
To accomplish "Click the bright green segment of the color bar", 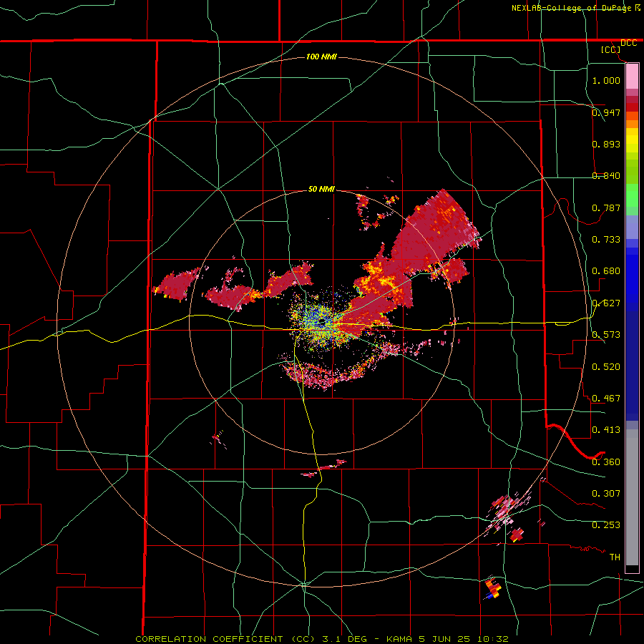I will click(632, 195).
